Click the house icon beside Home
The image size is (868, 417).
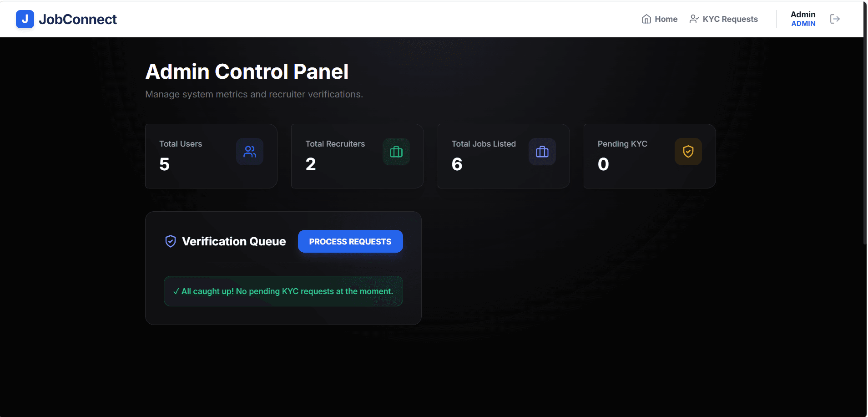coord(646,19)
